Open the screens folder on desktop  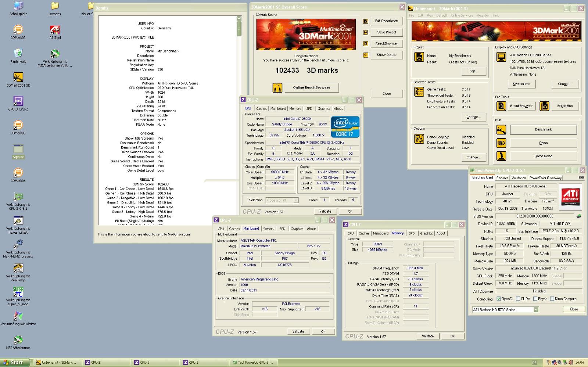click(55, 6)
